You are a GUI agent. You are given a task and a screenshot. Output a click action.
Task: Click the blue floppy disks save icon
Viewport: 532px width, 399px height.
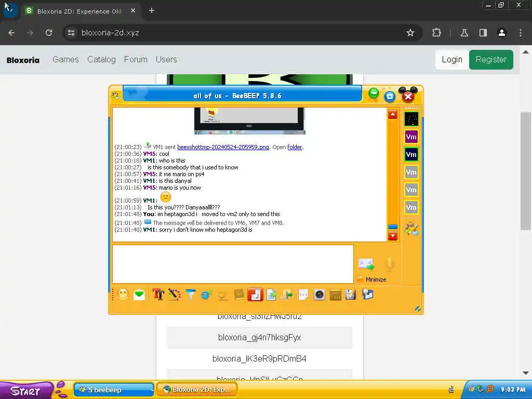[x=367, y=294]
